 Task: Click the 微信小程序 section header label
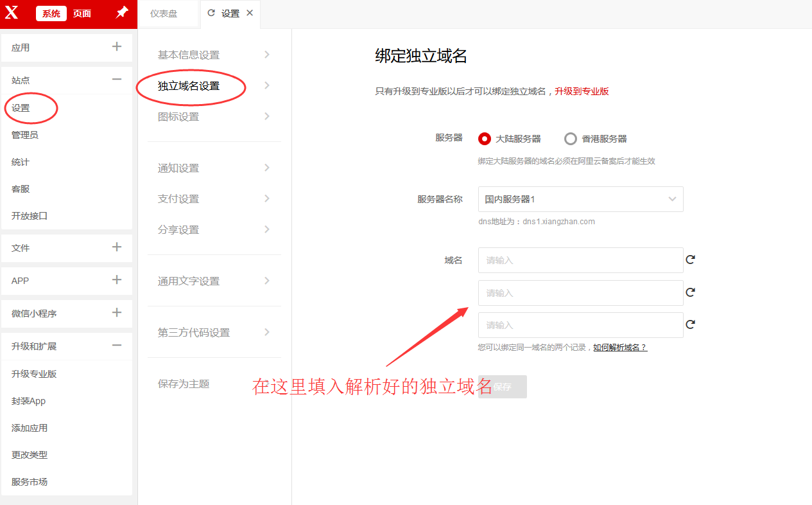tap(34, 314)
